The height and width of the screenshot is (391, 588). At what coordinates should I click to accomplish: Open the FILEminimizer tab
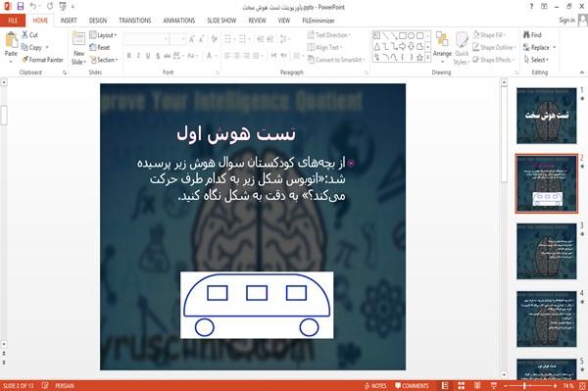(318, 21)
